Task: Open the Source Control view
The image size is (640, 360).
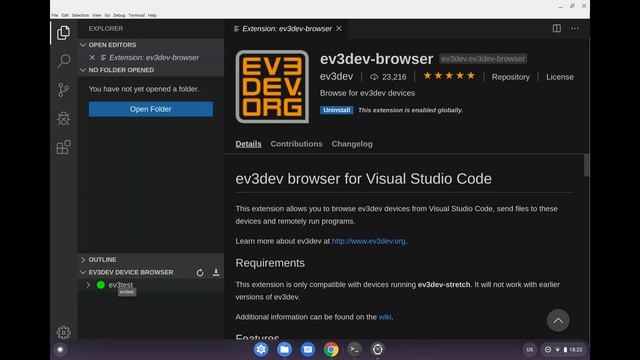Action: pyautogui.click(x=63, y=90)
